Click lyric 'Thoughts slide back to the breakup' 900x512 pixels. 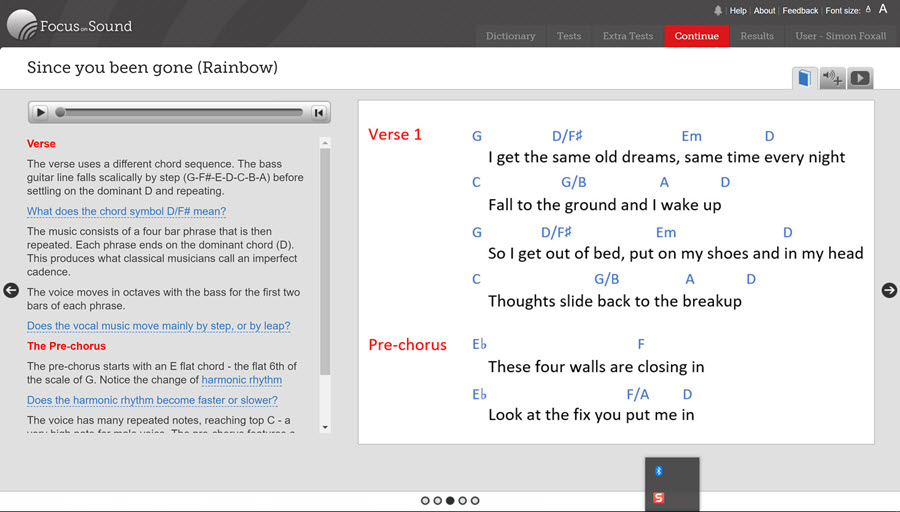pyautogui.click(x=615, y=301)
